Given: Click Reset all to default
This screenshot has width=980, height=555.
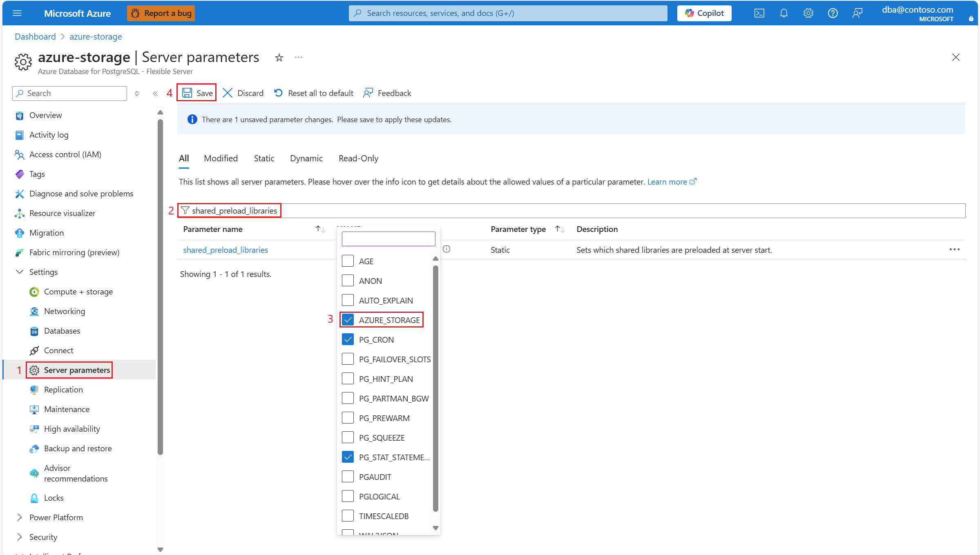Looking at the screenshot, I should pyautogui.click(x=314, y=93).
